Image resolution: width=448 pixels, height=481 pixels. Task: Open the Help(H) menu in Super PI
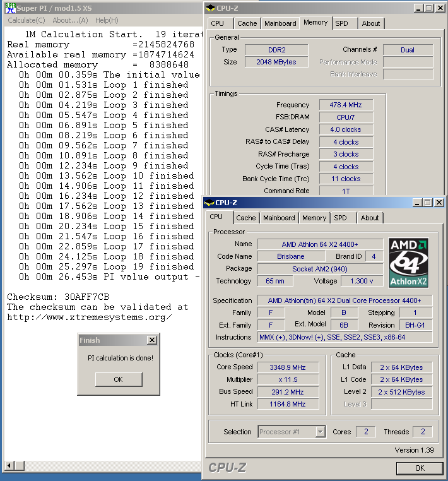pos(107,20)
